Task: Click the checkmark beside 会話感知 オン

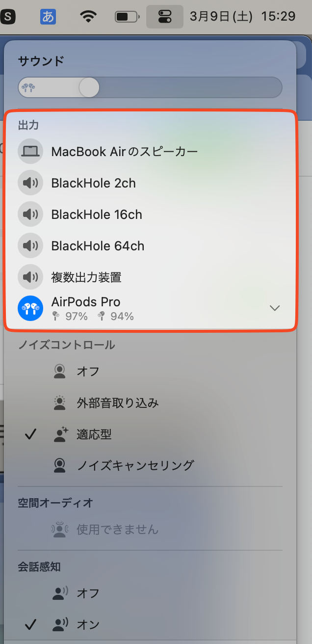Action: tap(30, 624)
